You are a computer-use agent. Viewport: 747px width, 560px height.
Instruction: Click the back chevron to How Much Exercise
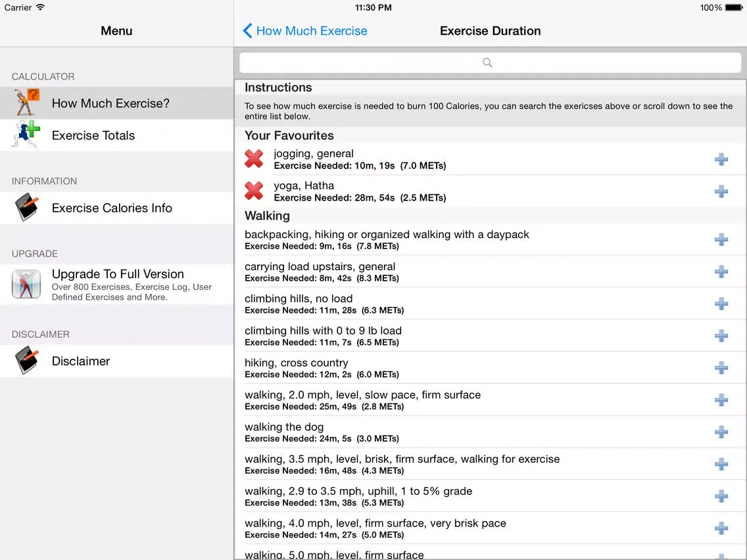pos(248,30)
